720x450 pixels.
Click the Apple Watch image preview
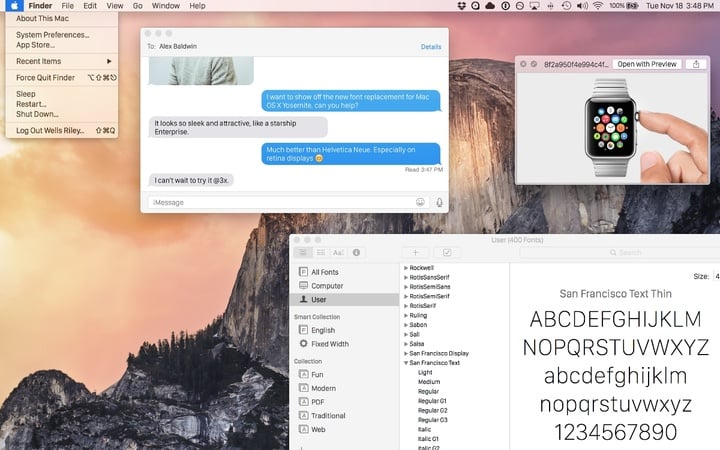[x=613, y=129]
